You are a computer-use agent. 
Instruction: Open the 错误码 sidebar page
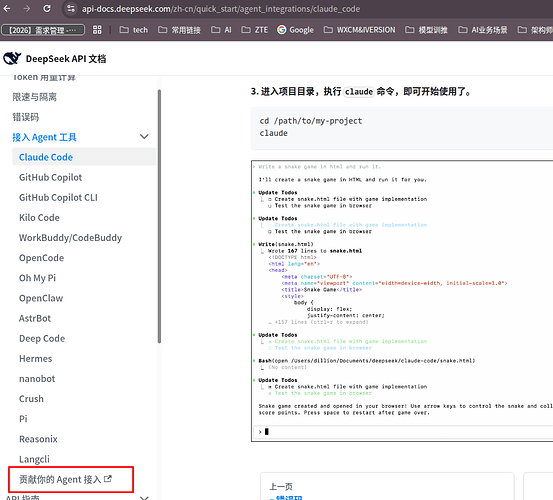point(25,117)
